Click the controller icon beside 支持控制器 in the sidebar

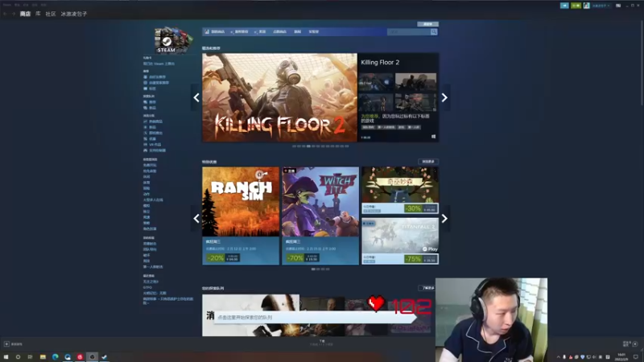(145, 150)
